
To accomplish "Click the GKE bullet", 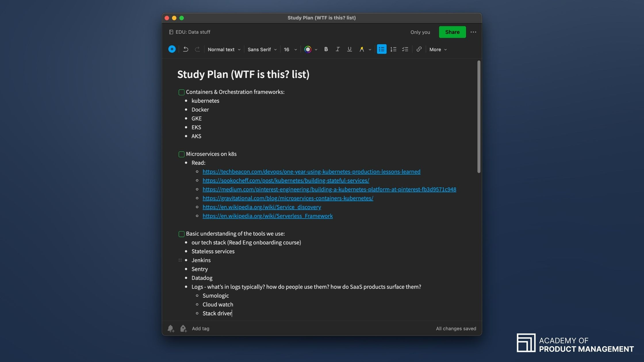I will [x=197, y=119].
